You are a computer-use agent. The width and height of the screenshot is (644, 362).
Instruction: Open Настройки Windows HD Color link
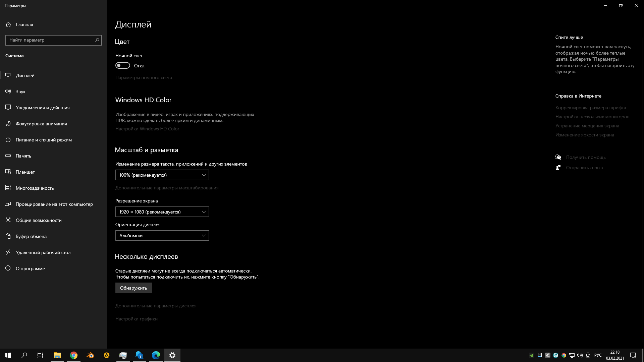coord(147,129)
